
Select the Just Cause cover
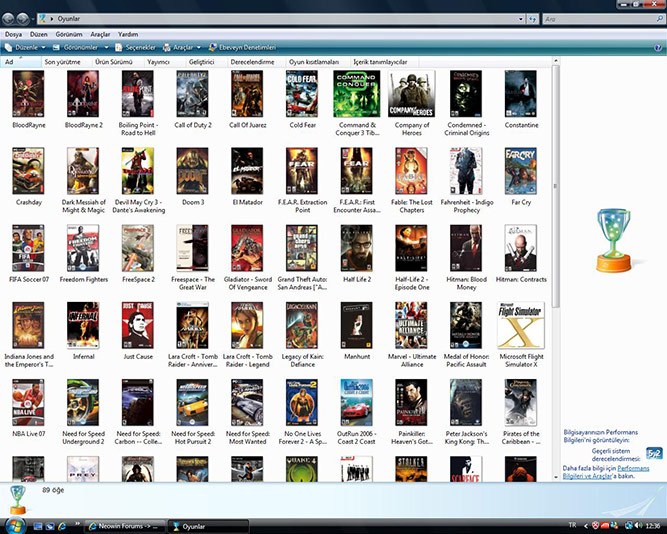click(x=138, y=326)
